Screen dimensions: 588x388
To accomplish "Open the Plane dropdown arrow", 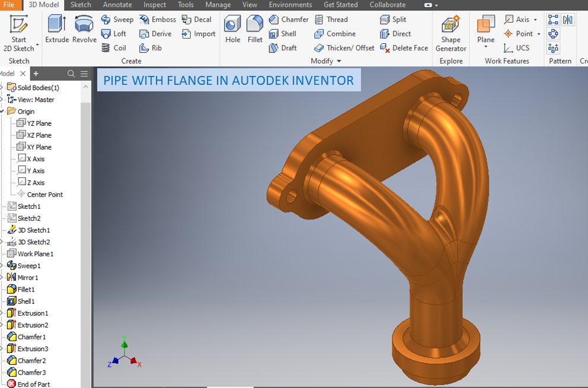I will coord(485,47).
